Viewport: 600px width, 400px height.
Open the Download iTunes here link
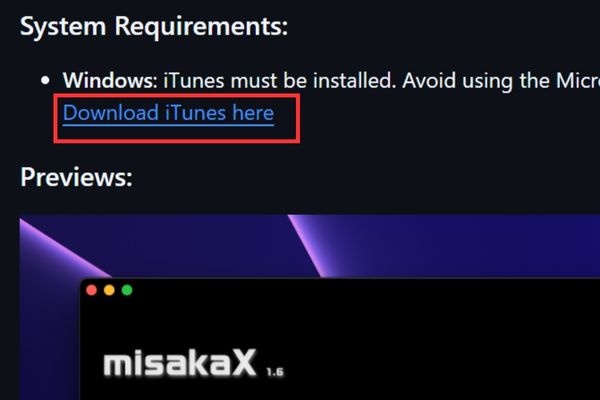pos(168,113)
